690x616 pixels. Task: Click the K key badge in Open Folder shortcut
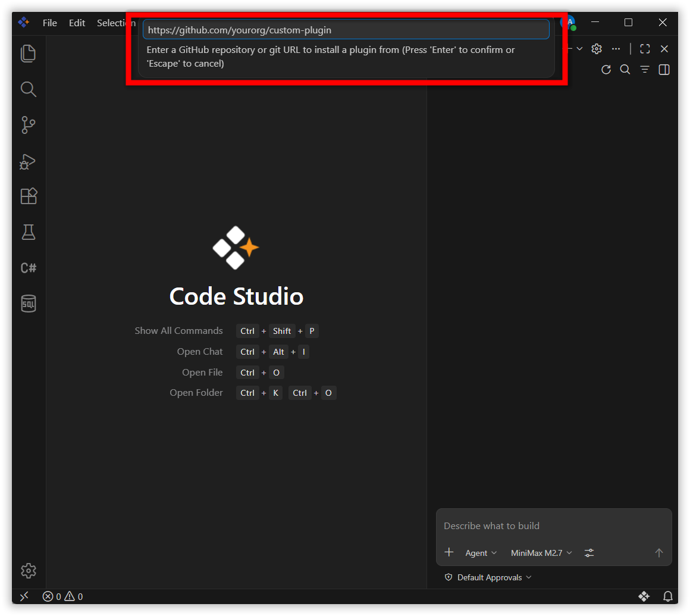pos(275,393)
